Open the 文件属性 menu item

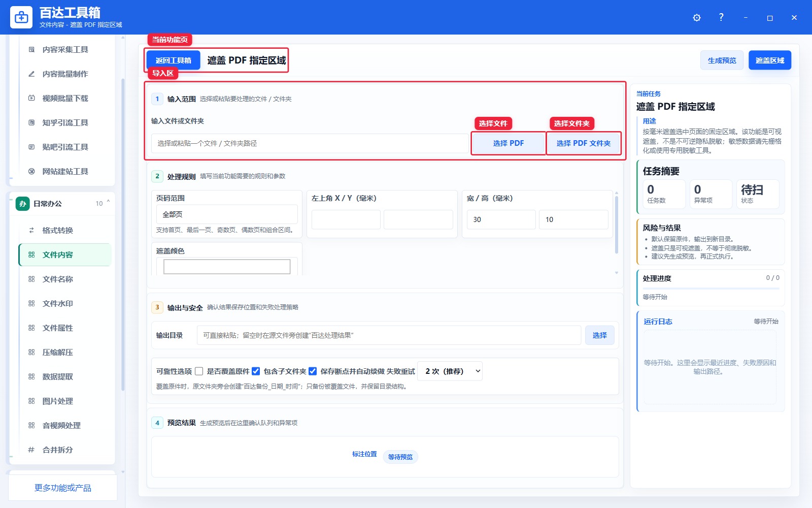[x=65, y=328]
